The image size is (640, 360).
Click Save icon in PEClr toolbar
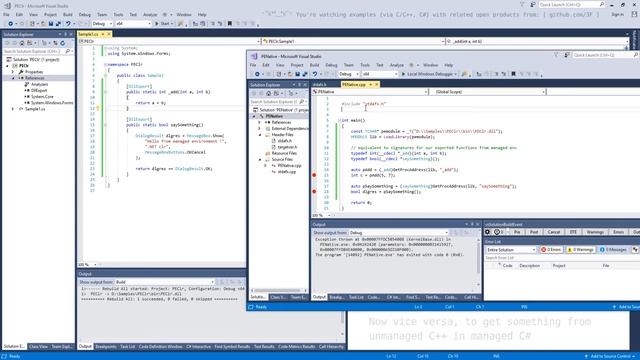(51, 24)
